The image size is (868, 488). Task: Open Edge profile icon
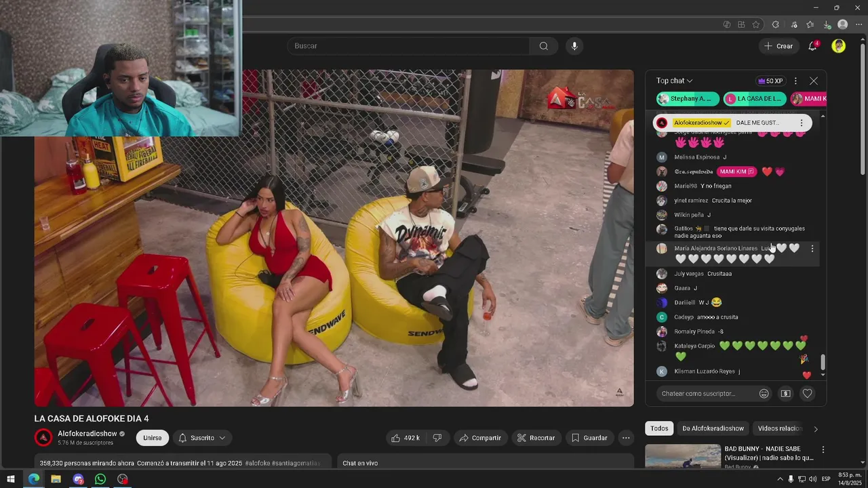click(x=843, y=24)
